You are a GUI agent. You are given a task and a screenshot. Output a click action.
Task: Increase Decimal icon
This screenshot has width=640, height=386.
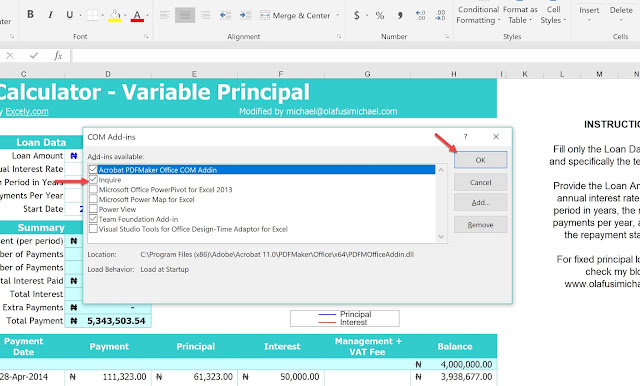coord(420,16)
